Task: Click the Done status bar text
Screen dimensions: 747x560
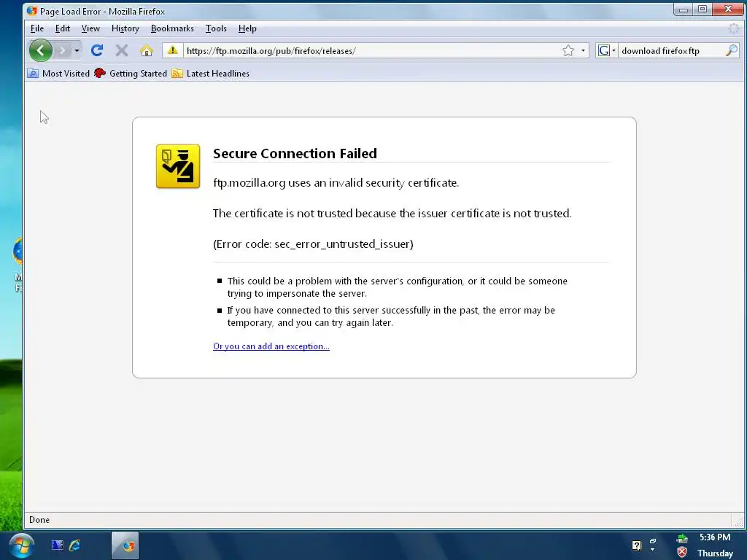Action: pyautogui.click(x=39, y=519)
